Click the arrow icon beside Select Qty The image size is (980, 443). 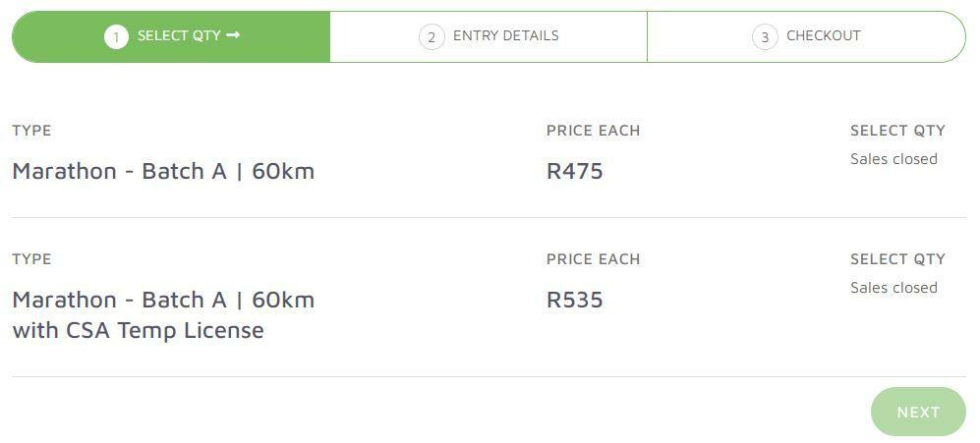click(233, 35)
